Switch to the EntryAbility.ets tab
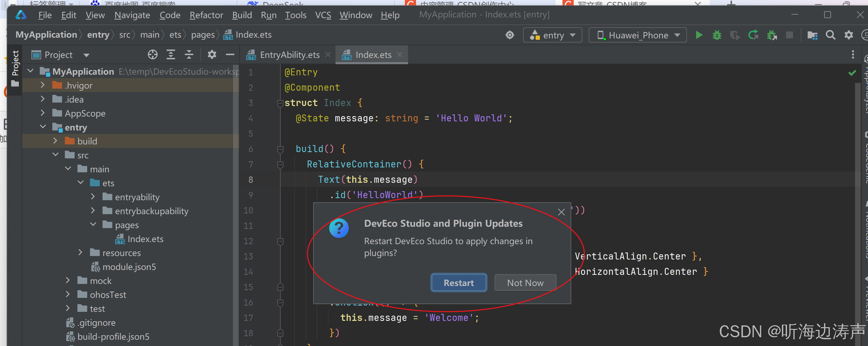Image resolution: width=868 pixels, height=346 pixels. click(289, 55)
